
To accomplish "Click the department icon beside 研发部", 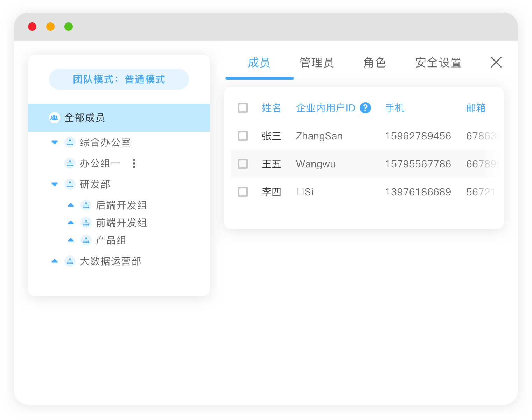I will pos(70,184).
